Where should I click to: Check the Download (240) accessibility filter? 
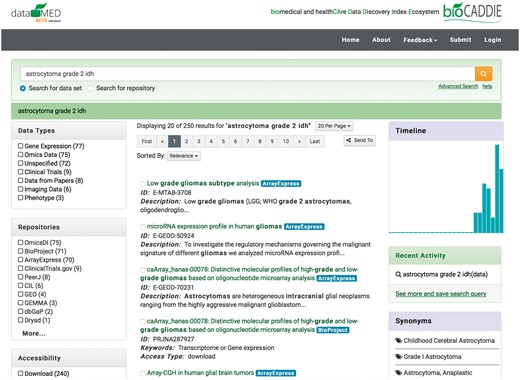point(20,373)
